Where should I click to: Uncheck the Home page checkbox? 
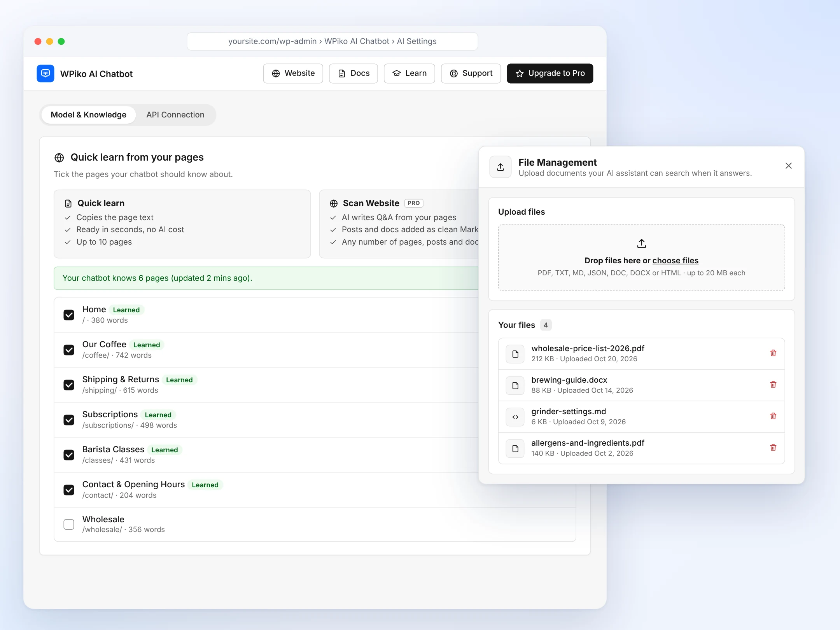point(69,315)
